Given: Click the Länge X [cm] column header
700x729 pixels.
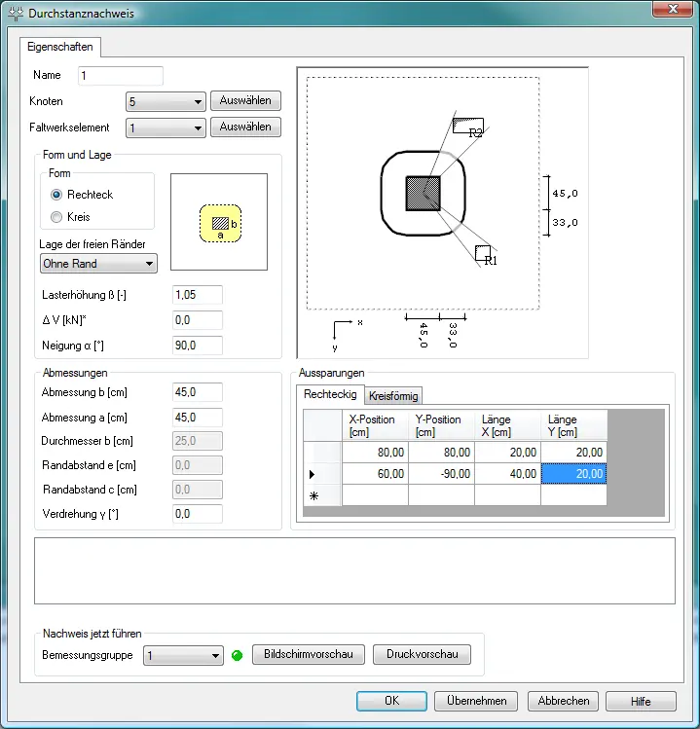Looking at the screenshot, I should point(507,425).
